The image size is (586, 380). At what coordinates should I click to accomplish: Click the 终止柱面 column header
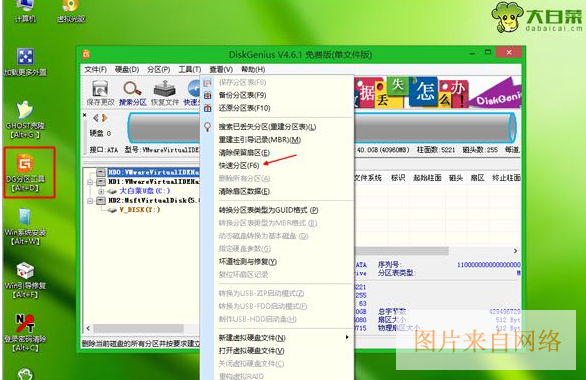[506, 178]
